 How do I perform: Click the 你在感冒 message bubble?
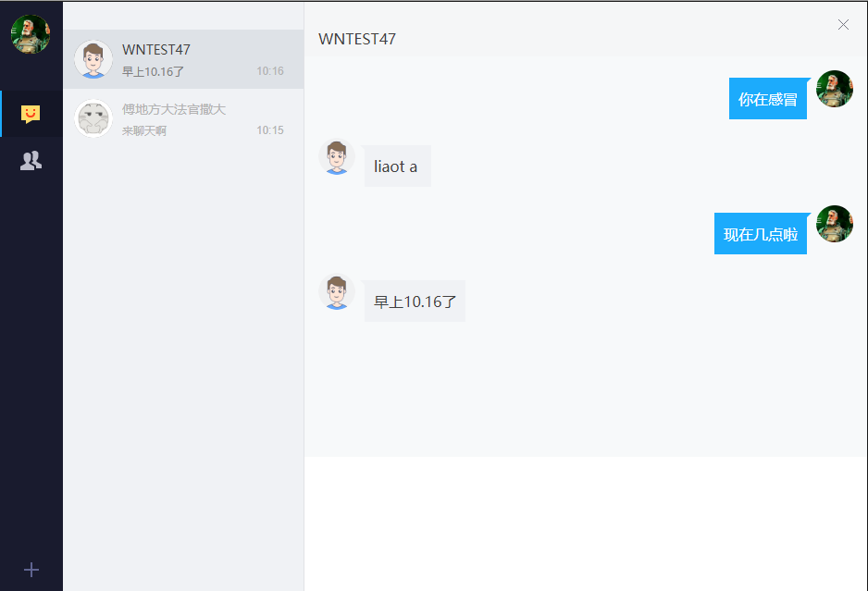(768, 98)
